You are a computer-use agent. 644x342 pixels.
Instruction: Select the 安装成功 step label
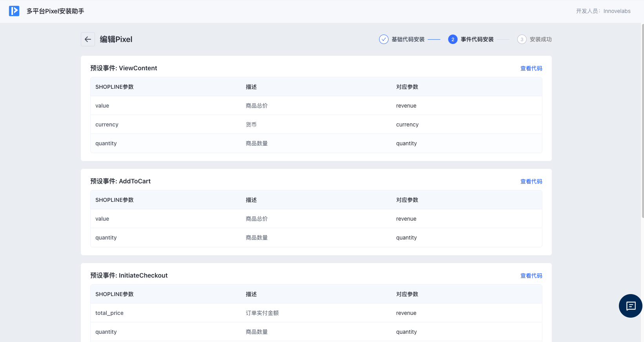pos(541,39)
